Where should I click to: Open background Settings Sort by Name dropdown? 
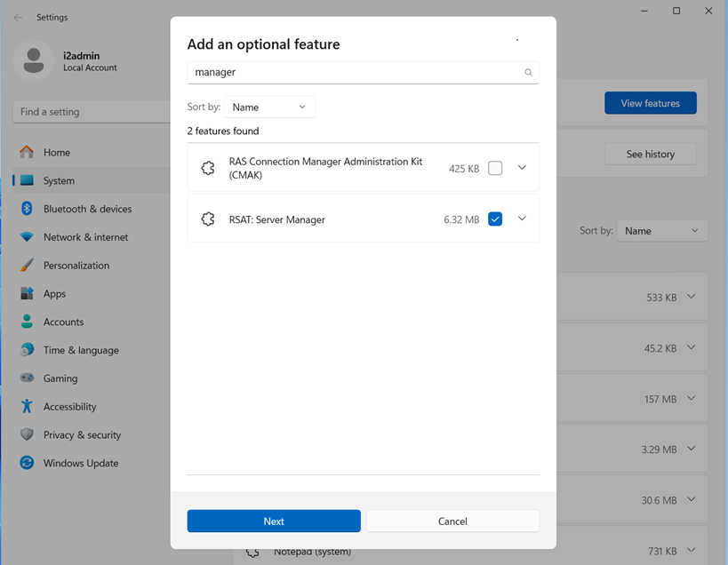click(x=662, y=231)
